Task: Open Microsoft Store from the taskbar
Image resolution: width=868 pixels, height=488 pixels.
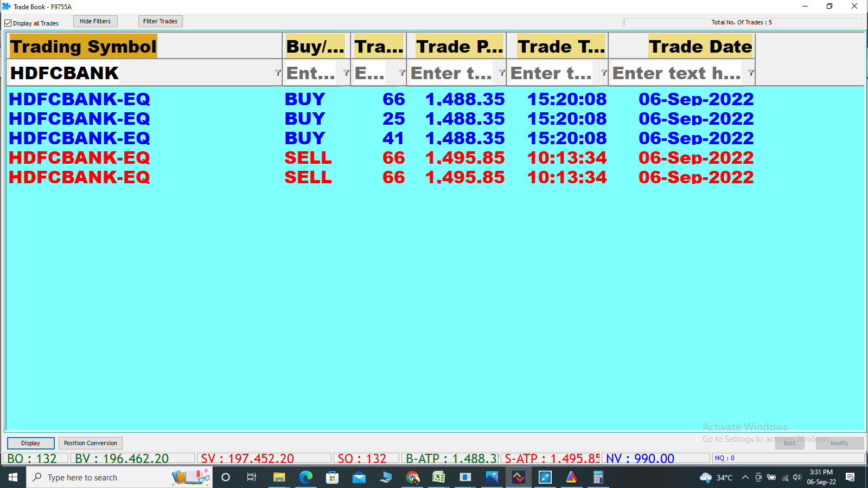Action: coord(332,477)
